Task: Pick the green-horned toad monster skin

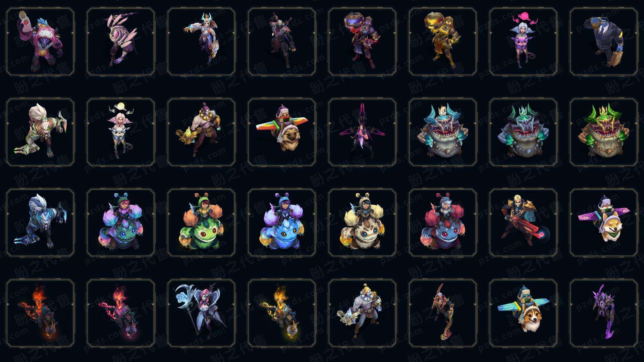Action: [604, 132]
